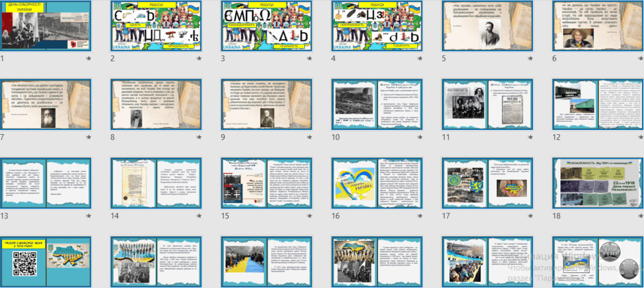
Task: Select slide 1 title thumbnail
Action: click(46, 26)
